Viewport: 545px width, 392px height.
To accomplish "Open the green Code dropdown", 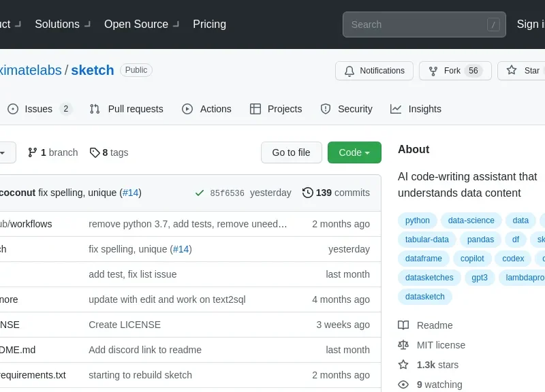I will 354,152.
